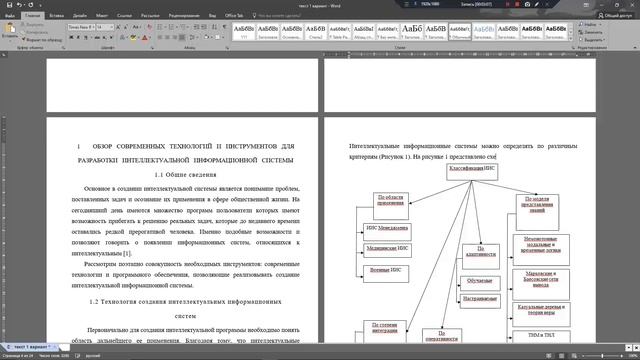The height and width of the screenshot is (360, 640).
Task: Toggle show paragraph marks
Action: coord(224,27)
